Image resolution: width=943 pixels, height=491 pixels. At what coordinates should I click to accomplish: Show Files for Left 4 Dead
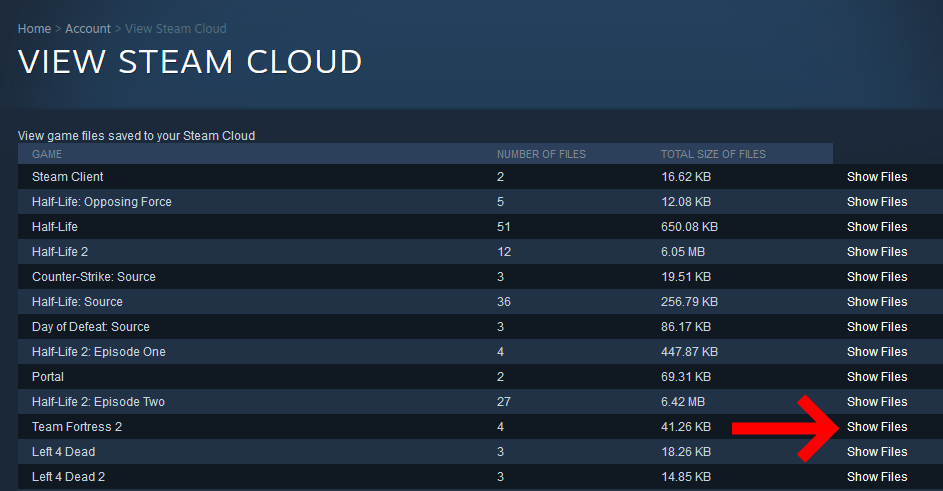[x=877, y=452]
